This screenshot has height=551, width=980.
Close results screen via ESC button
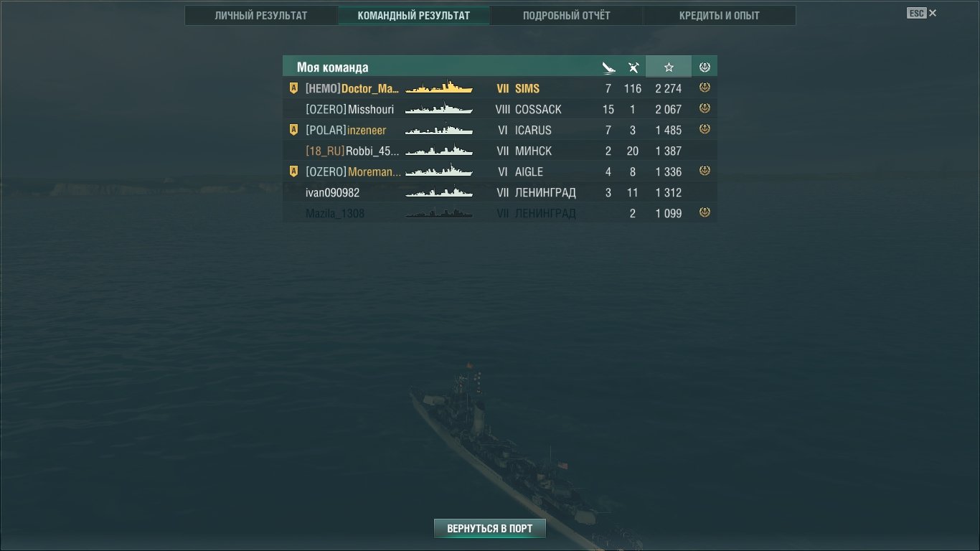[922, 13]
